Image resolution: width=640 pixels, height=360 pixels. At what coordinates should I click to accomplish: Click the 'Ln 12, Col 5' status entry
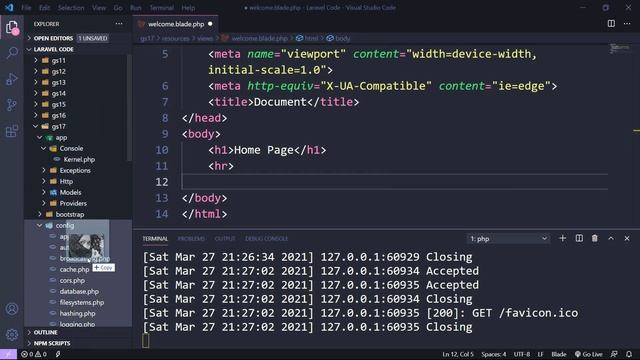[x=458, y=354]
